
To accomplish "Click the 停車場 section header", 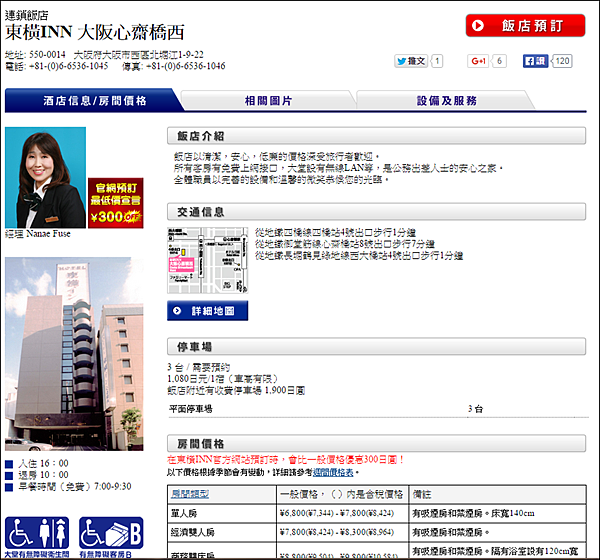I will (x=376, y=346).
